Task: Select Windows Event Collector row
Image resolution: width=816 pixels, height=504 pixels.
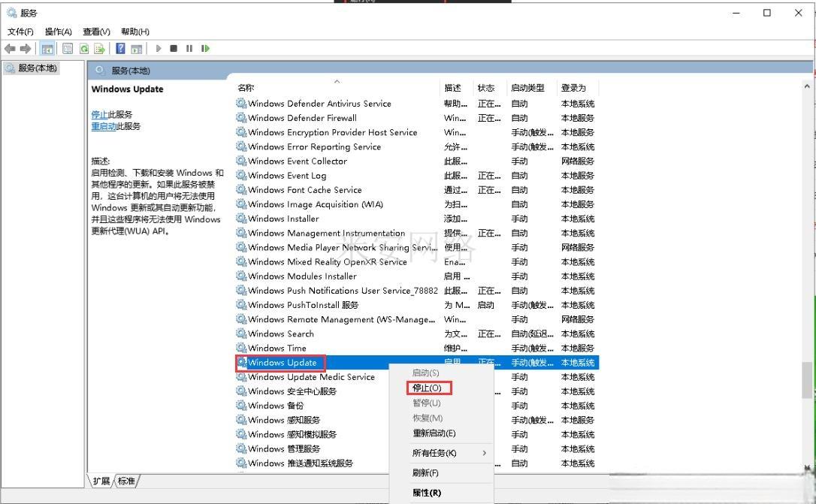Action: tap(417, 161)
